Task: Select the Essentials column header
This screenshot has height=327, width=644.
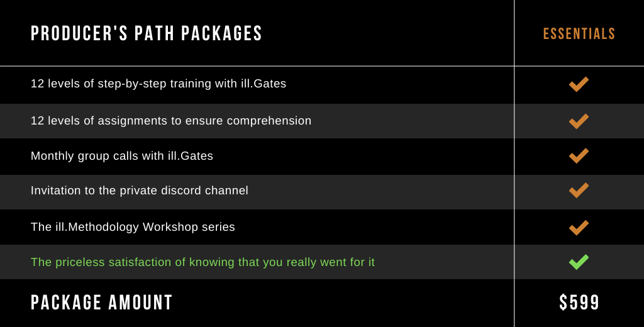Action: click(579, 34)
